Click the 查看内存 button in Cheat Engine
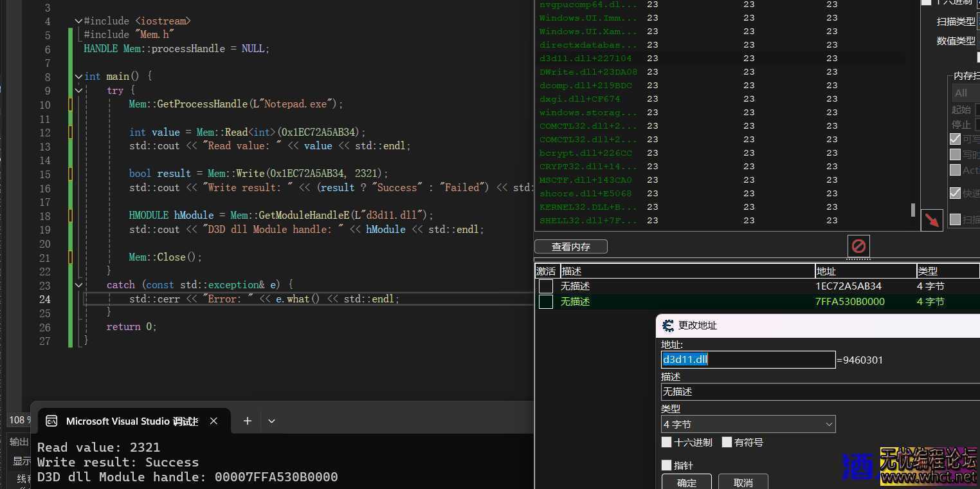The width and height of the screenshot is (980, 489). (x=570, y=246)
